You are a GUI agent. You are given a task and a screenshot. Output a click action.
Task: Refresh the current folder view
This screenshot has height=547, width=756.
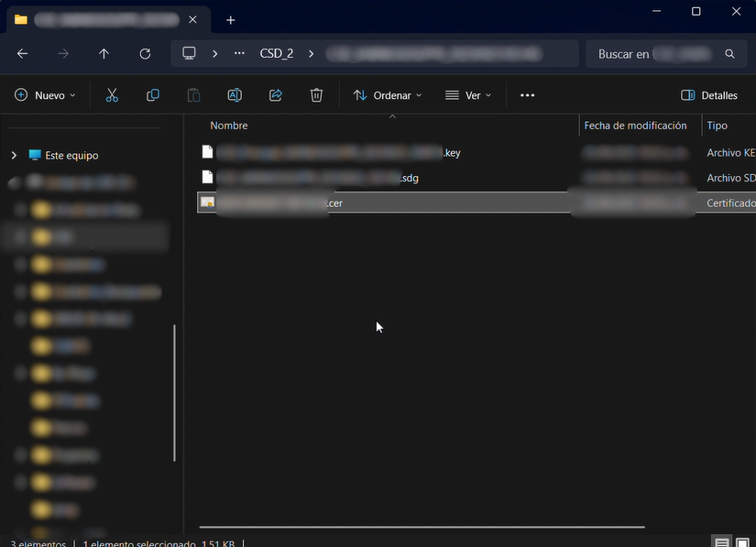[x=145, y=54]
